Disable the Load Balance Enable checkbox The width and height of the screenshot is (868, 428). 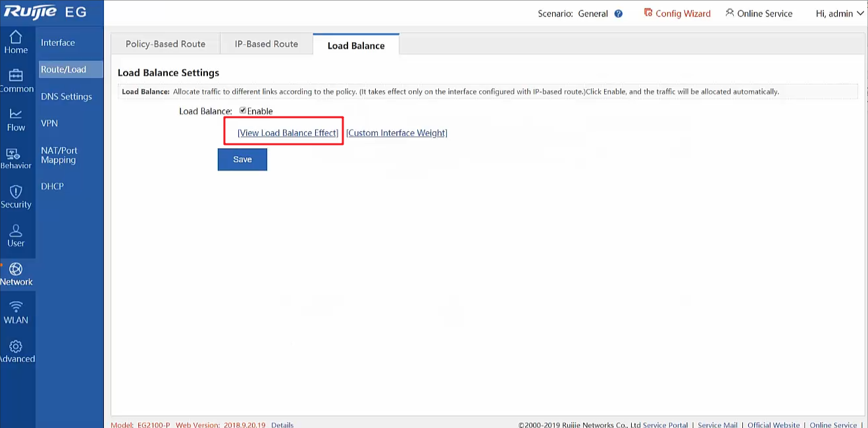[243, 111]
